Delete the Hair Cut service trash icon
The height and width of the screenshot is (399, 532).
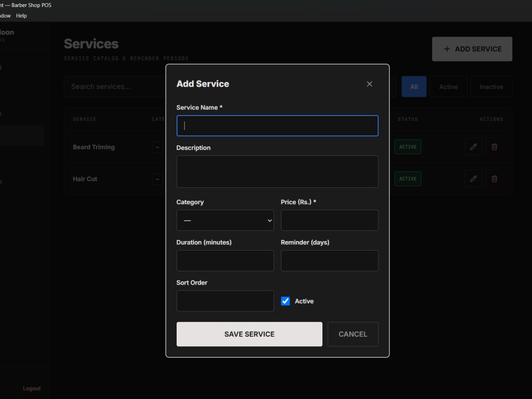point(494,179)
